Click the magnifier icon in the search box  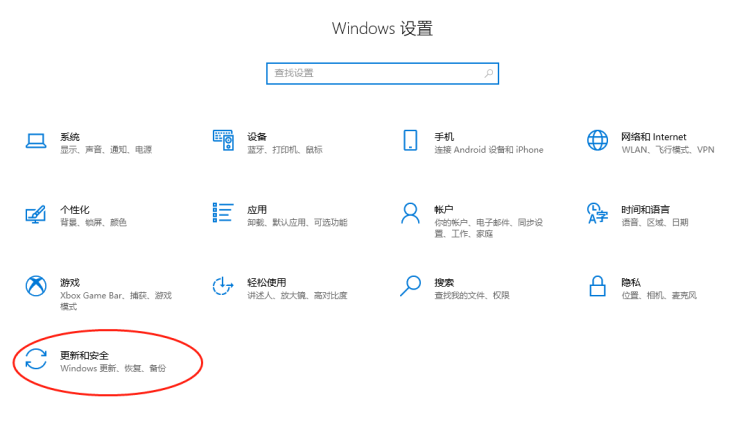(489, 73)
